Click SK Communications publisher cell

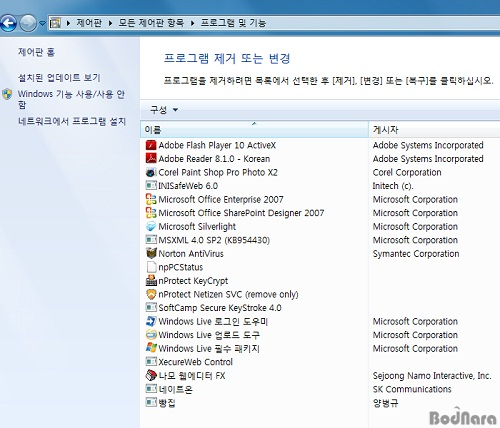point(412,389)
